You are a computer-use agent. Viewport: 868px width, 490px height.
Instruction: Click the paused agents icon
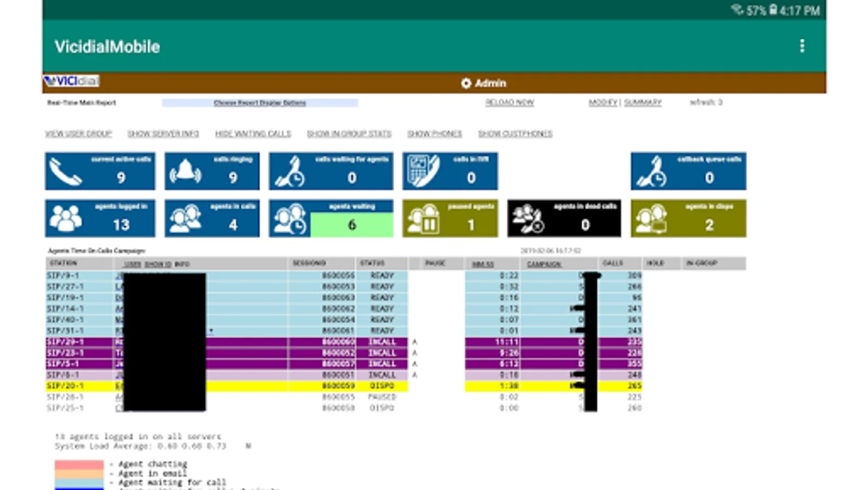coord(424,219)
